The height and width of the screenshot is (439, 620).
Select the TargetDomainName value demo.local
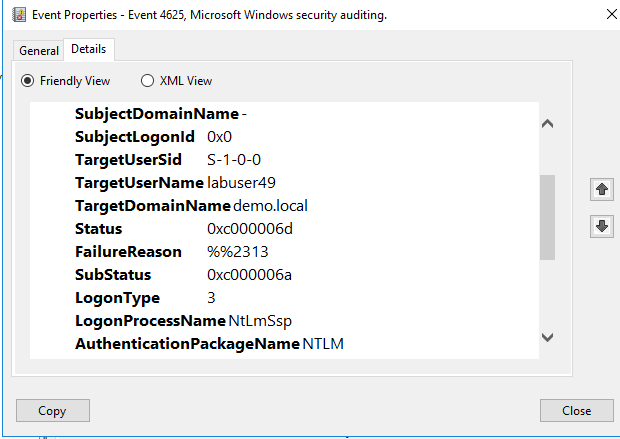tap(270, 206)
